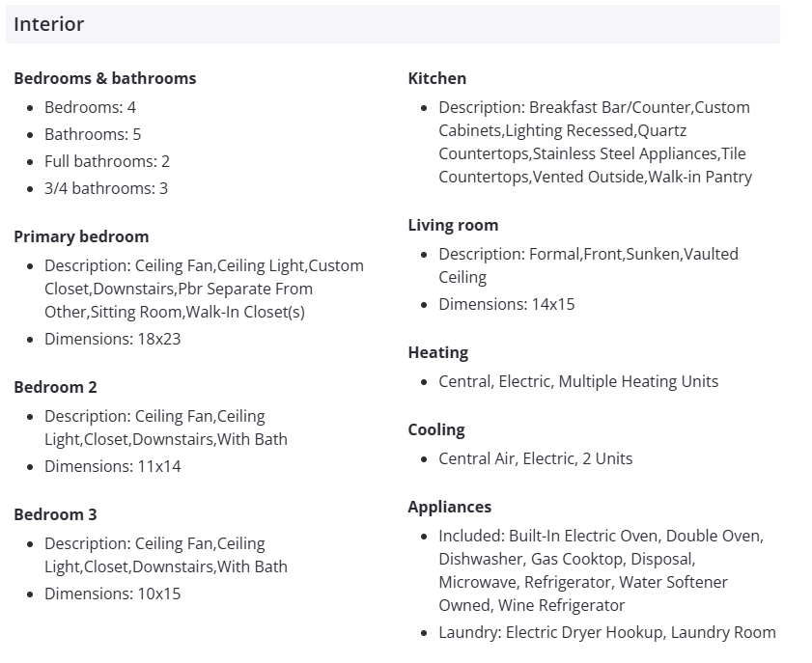Click the Cooling heading
This screenshot has width=812, height=663.
tap(435, 429)
